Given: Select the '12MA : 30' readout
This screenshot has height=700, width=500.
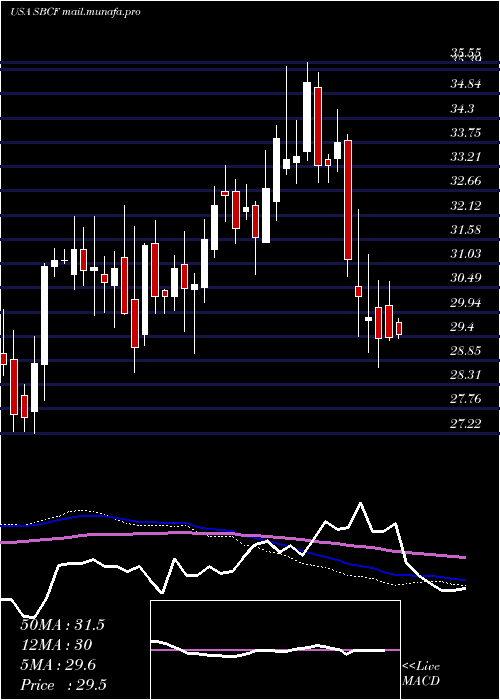Looking at the screenshot, I should coord(56,645).
